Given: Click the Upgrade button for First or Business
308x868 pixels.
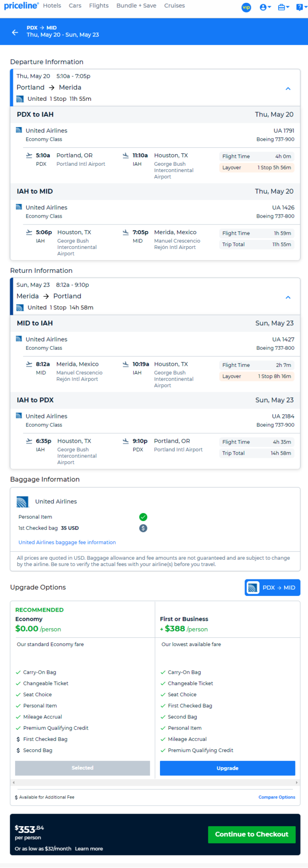Looking at the screenshot, I should tap(228, 768).
